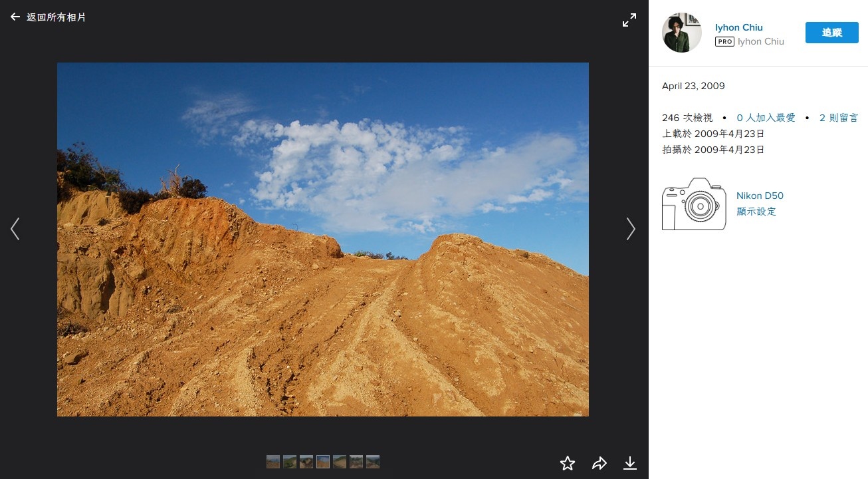Select the first thumbnail in filmstrip
This screenshot has height=479, width=868.
tap(273, 462)
